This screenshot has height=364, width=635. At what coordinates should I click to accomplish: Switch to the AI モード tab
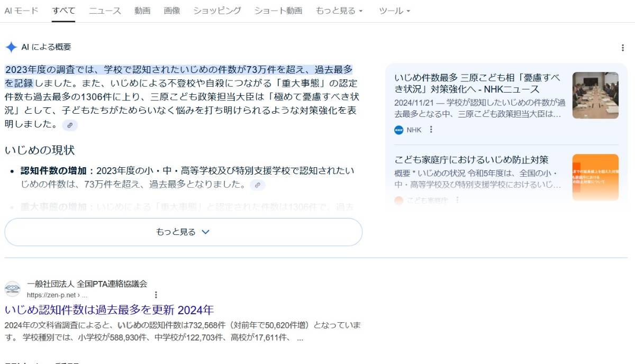21,11
